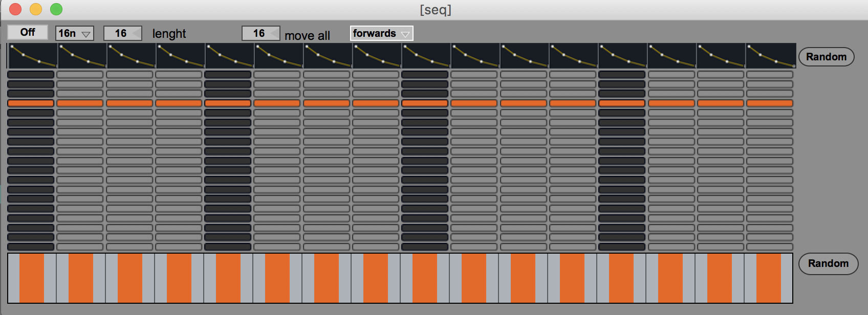The width and height of the screenshot is (868, 315).
Task: Click the dropdown arrow next to 16n
Action: tap(86, 34)
